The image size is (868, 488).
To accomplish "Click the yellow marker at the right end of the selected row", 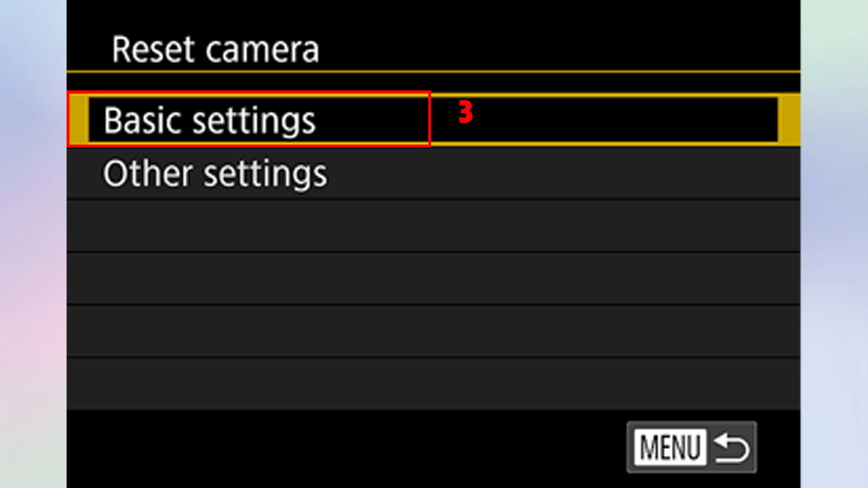I will (x=788, y=120).
